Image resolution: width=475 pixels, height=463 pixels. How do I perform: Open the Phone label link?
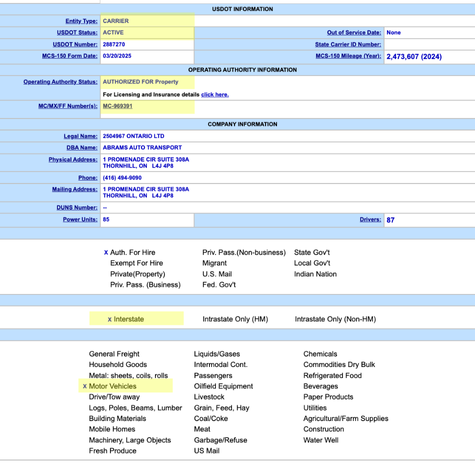pyautogui.click(x=88, y=178)
